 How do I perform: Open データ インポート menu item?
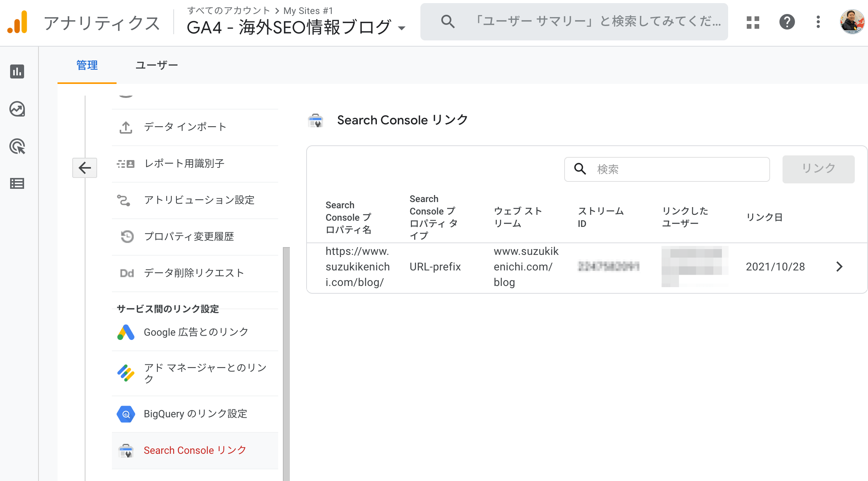click(195, 127)
